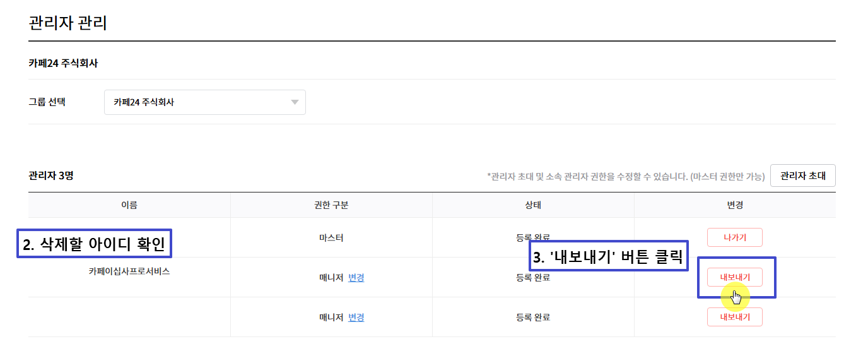Screen dimensions: 868x351
Task: Click 변경 link in the middle row
Action: click(x=356, y=277)
